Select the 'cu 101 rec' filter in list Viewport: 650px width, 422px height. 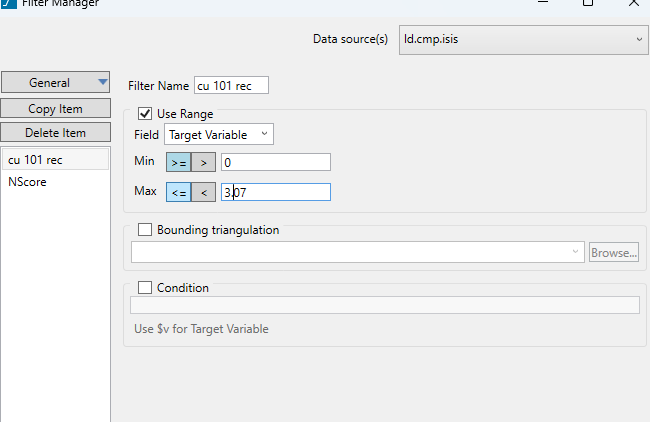pos(56,160)
